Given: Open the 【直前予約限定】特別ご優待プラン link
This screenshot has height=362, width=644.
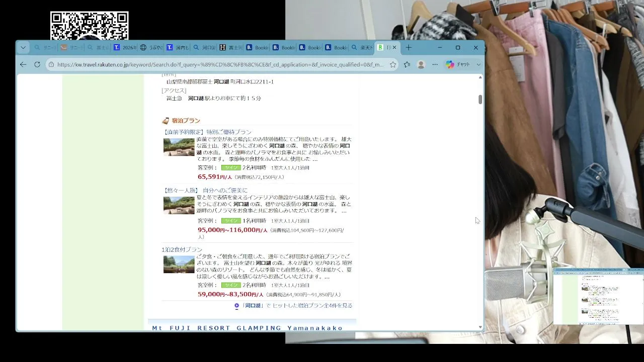Looking at the screenshot, I should 207,132.
